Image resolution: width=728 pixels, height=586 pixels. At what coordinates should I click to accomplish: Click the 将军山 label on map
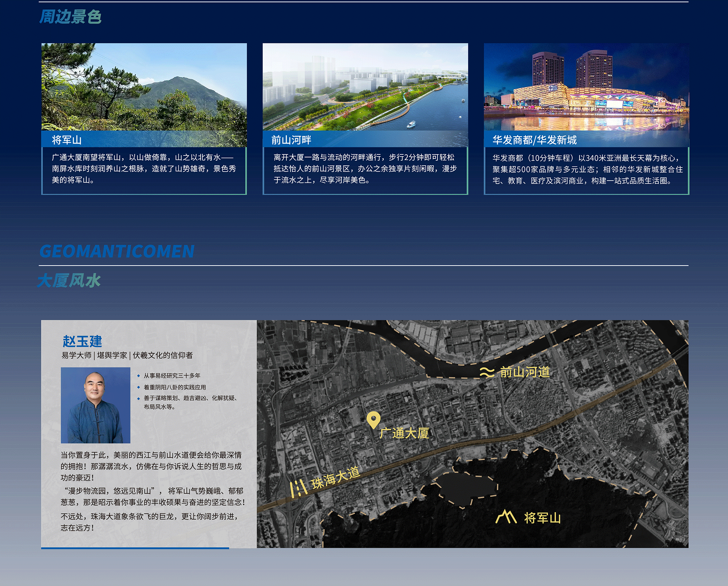[542, 518]
